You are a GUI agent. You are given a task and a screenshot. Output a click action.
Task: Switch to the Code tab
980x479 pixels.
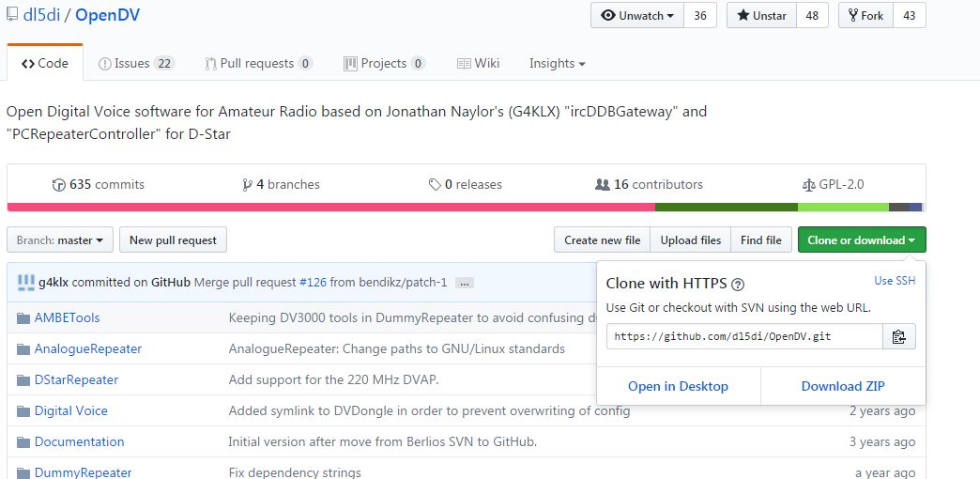click(x=45, y=63)
